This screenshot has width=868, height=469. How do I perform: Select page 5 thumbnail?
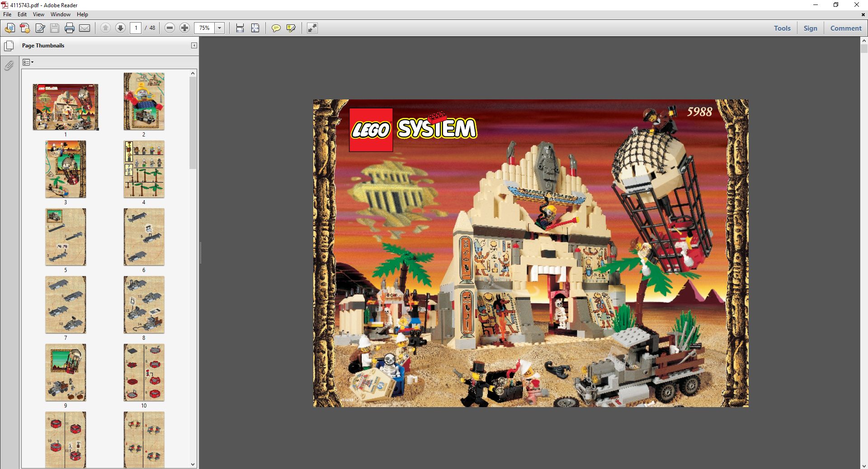[66, 237]
